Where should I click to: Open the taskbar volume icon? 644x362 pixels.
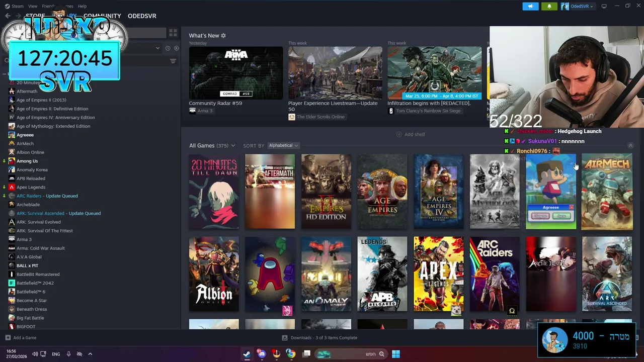point(35,354)
